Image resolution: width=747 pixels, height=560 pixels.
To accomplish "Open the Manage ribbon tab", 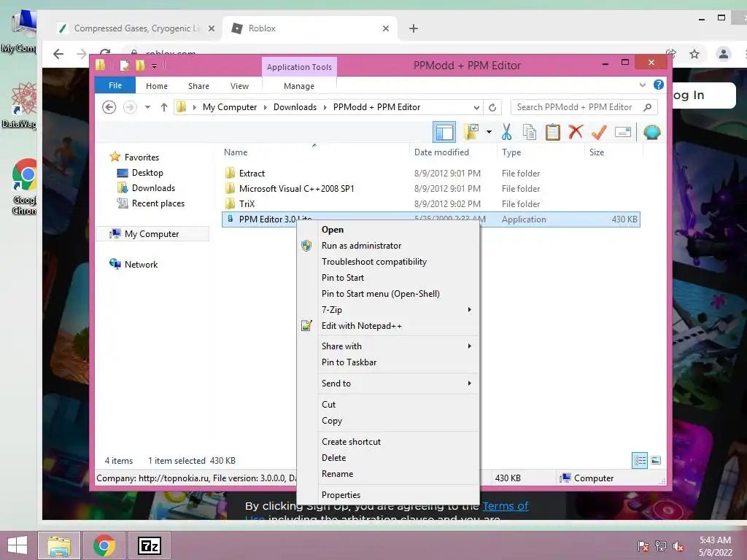I will pyautogui.click(x=299, y=86).
